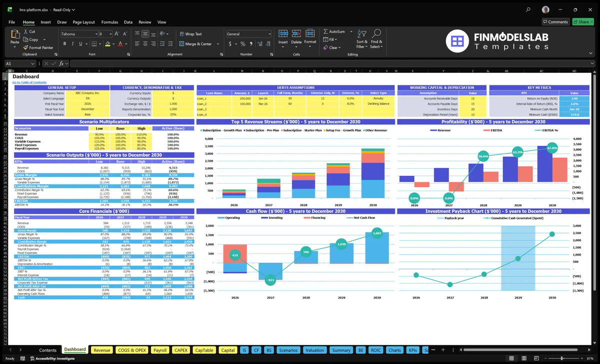Click the Decrease Decimal icon
Viewport: 600px width, 364px height.
(x=267, y=44)
